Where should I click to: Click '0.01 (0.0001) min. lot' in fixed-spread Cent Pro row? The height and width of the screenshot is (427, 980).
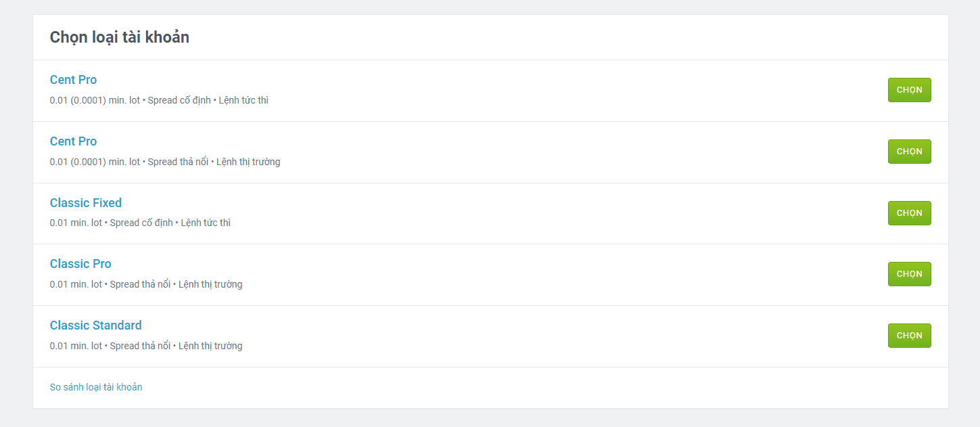[x=95, y=100]
